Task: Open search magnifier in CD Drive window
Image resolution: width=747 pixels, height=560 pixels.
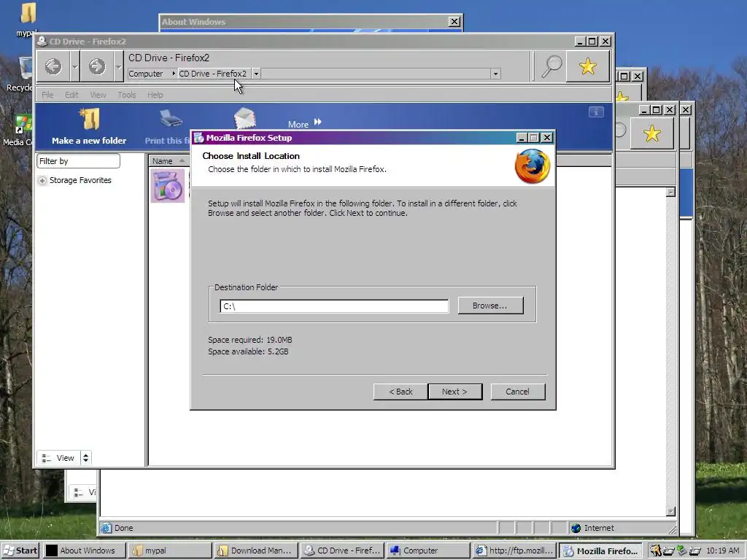Action: click(x=551, y=66)
